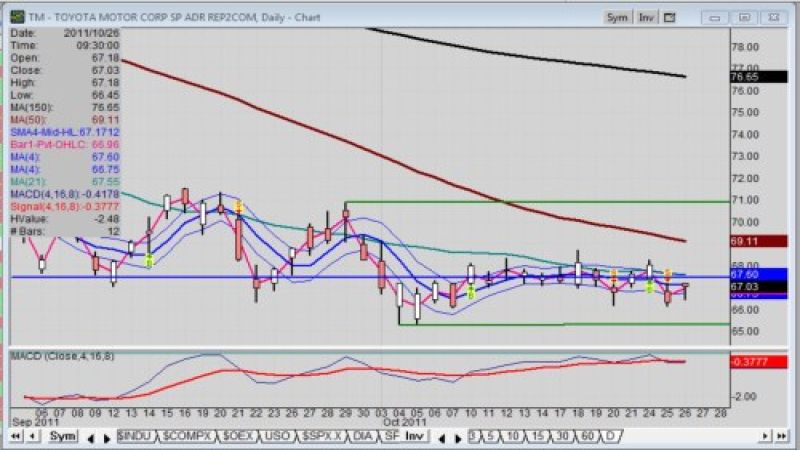Viewport: 800px width, 450px height.
Task: Click the 76.65 black price label on axis
Action: coord(759,77)
